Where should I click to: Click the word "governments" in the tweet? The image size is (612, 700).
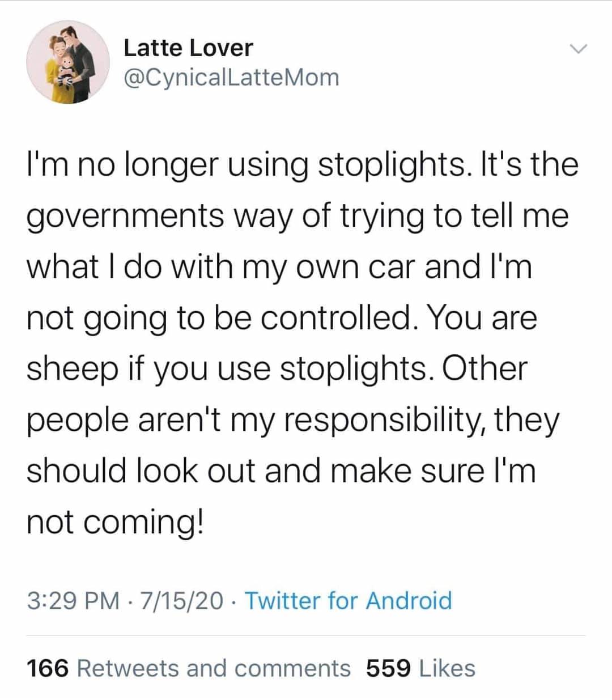point(125,216)
